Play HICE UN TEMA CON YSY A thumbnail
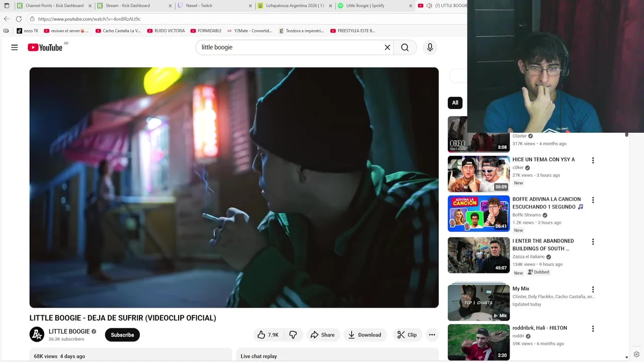Image resolution: width=644 pixels, height=362 pixels. [x=478, y=174]
